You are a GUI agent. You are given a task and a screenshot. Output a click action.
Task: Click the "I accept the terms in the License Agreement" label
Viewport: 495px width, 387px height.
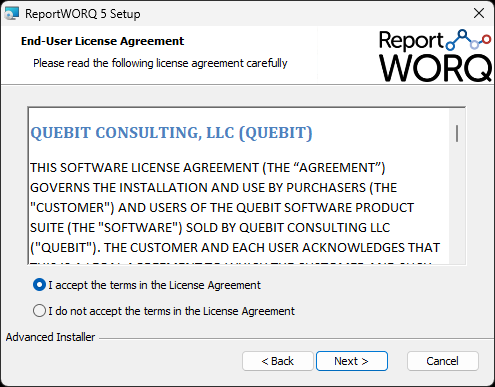click(154, 285)
